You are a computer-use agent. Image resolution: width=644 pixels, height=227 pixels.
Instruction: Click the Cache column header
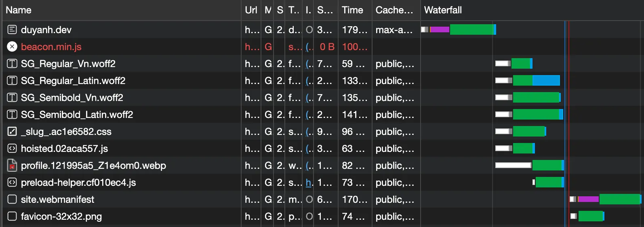coord(394,10)
